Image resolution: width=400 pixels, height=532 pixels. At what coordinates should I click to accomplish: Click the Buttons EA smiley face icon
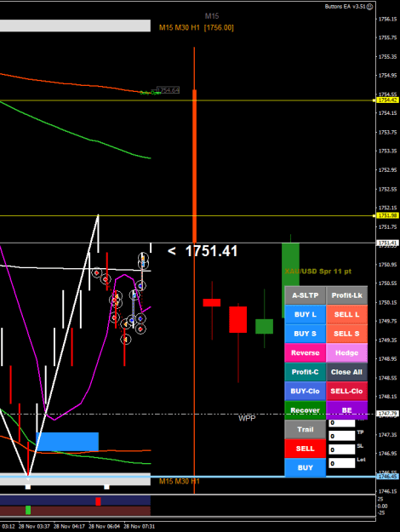pos(369,7)
